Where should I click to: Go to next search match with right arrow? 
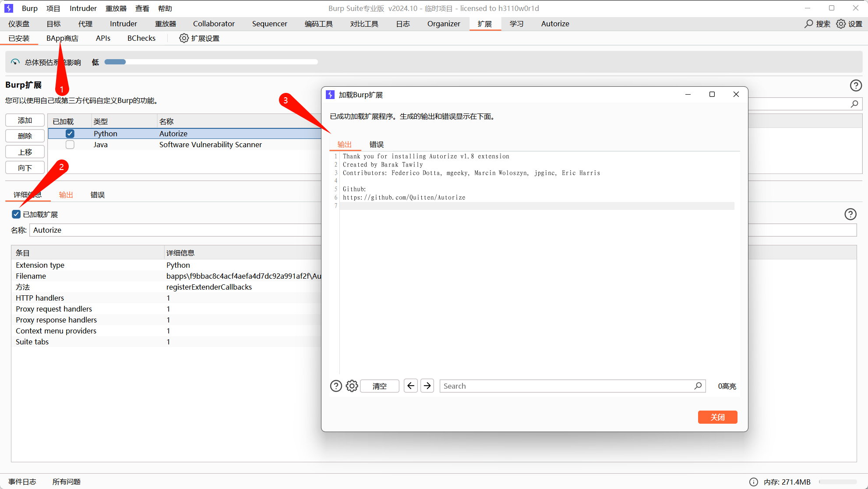(427, 386)
